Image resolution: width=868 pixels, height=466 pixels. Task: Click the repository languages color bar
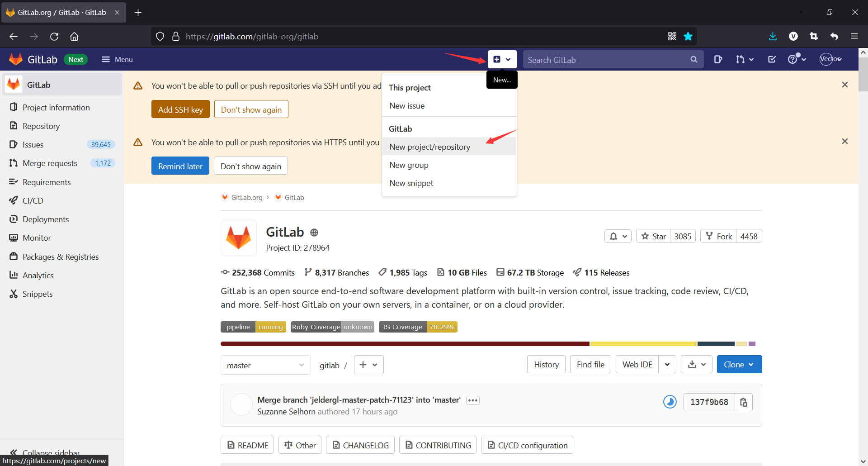[x=488, y=344]
